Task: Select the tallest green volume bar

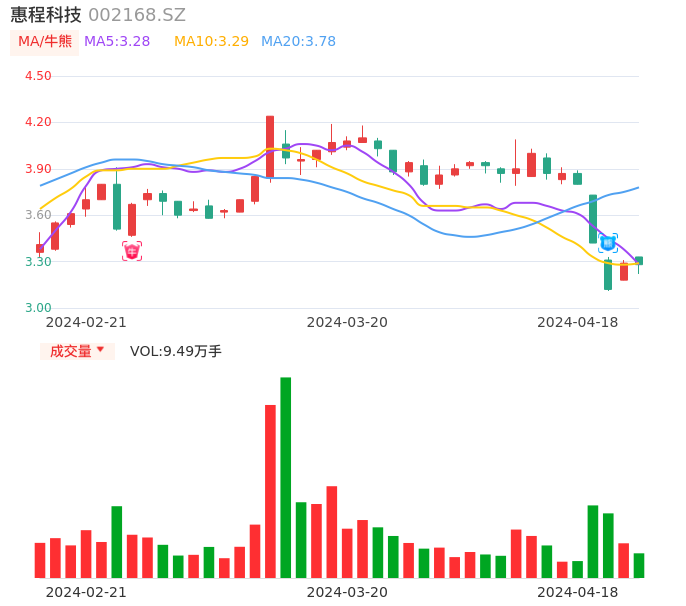Action: point(286,477)
